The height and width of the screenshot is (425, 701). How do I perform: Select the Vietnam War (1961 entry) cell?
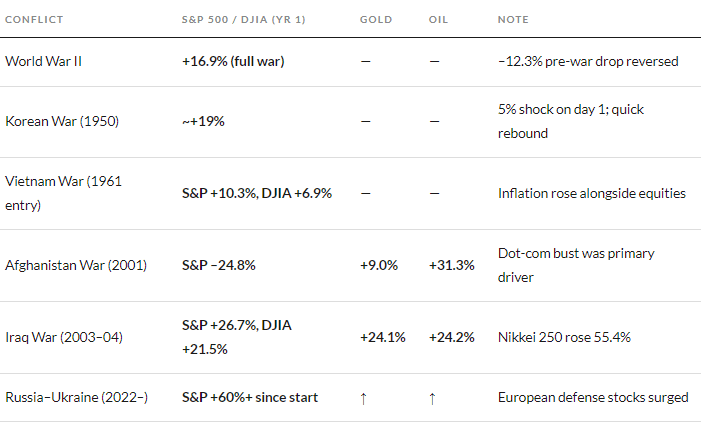click(x=67, y=193)
